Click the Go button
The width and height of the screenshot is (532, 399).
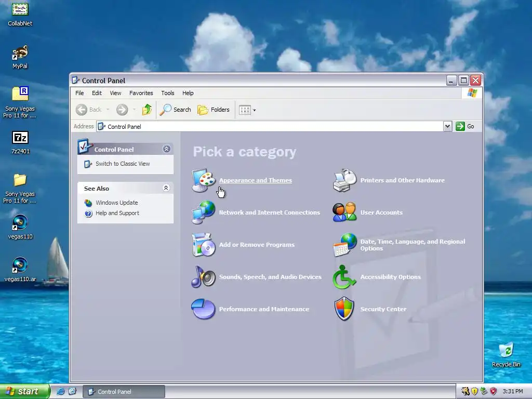click(x=465, y=126)
